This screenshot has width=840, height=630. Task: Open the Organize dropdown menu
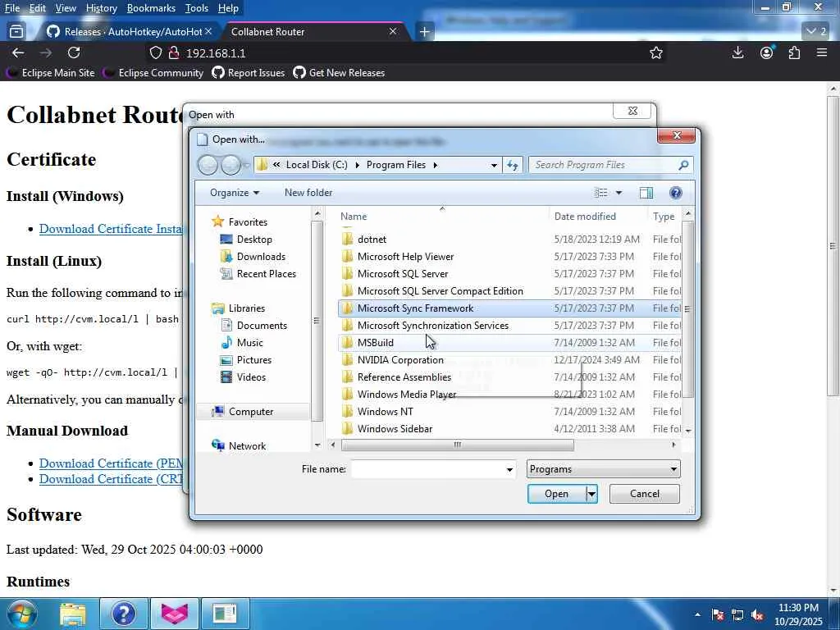point(234,193)
